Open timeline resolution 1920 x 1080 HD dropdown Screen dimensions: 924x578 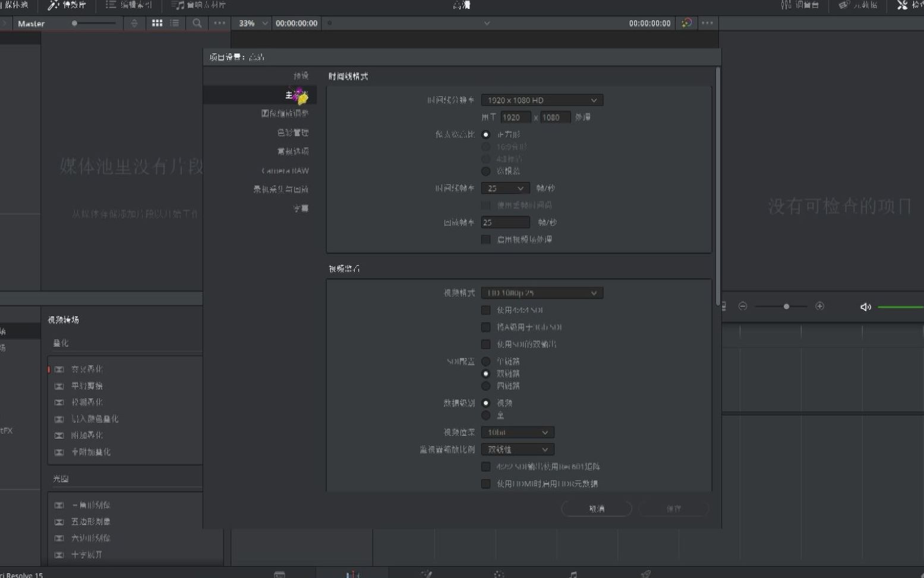[x=542, y=100]
